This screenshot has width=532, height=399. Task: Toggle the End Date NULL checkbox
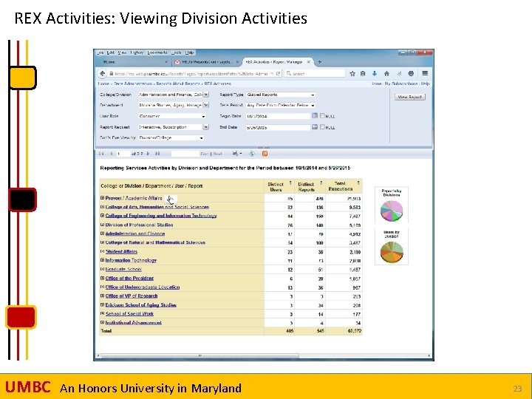point(322,127)
